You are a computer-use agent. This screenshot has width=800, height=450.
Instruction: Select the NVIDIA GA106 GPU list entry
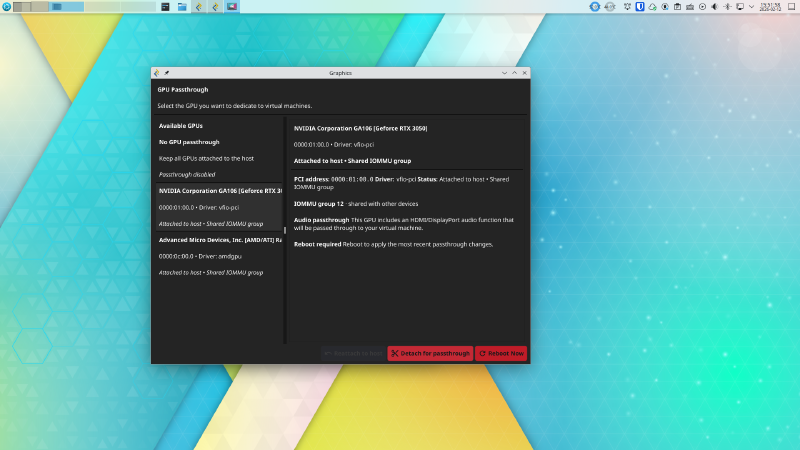click(x=219, y=190)
